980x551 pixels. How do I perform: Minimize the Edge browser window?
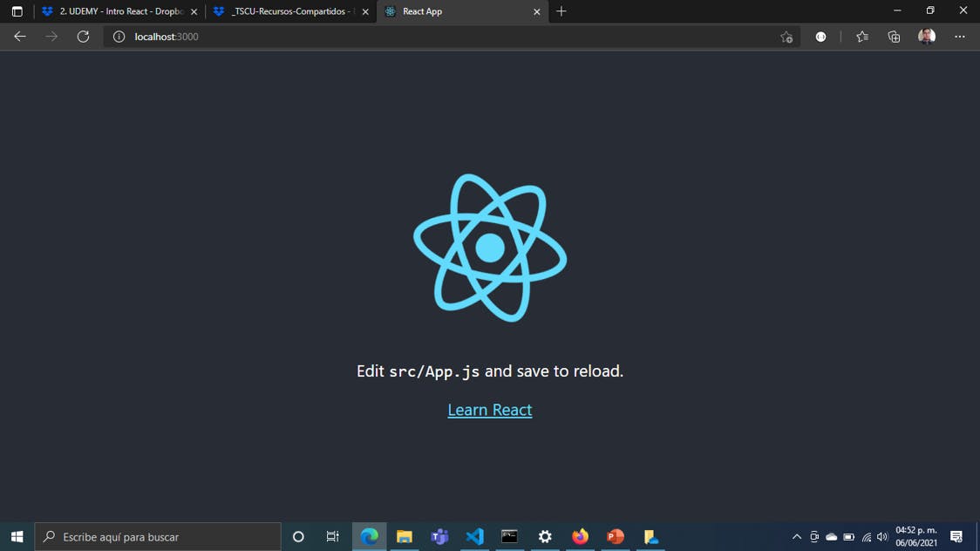click(897, 10)
